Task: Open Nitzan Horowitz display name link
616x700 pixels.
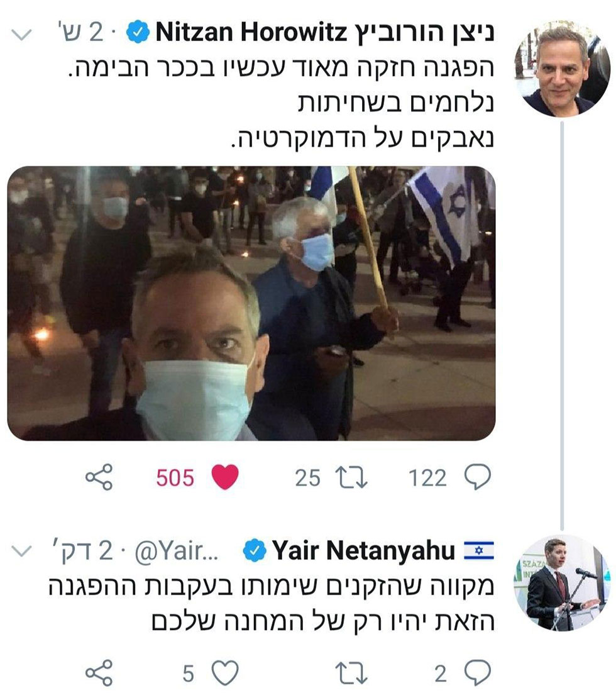Action: coord(325,33)
